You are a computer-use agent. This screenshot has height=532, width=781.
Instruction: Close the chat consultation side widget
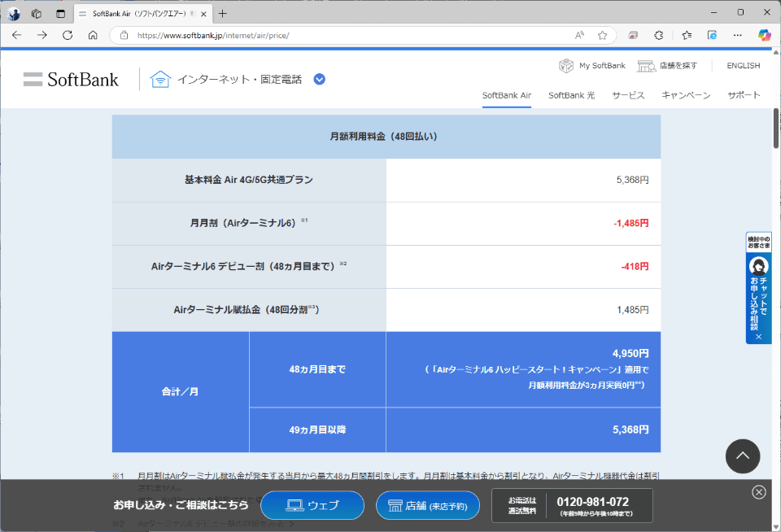point(758,337)
